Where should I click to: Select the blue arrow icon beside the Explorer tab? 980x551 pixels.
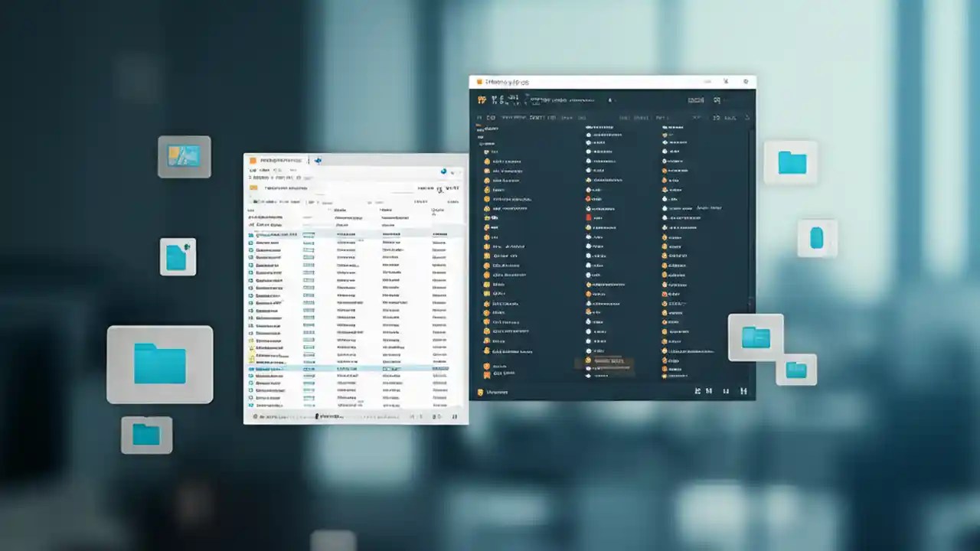(x=318, y=160)
